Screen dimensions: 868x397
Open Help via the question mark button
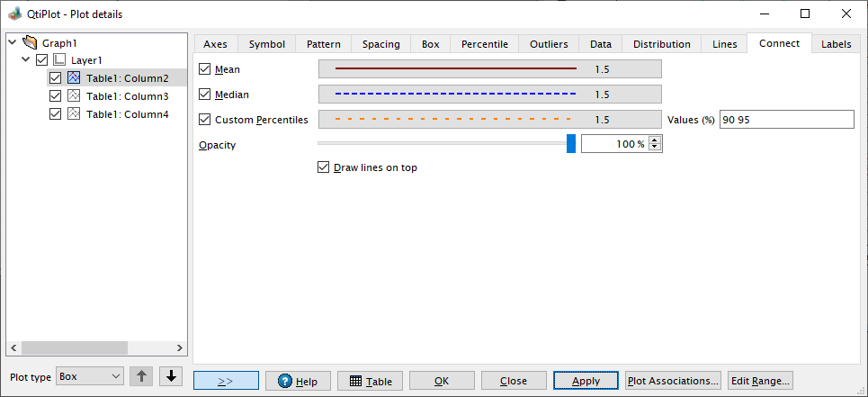coord(298,381)
